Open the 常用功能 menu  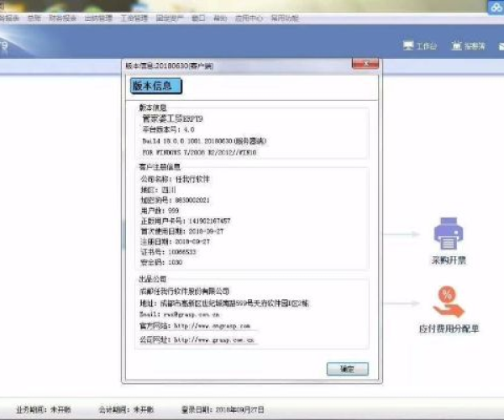coord(285,18)
